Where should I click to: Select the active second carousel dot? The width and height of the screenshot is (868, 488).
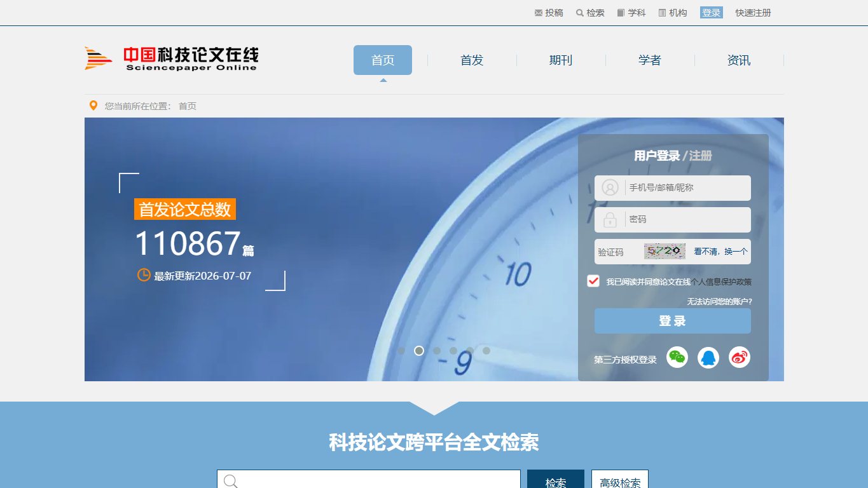pyautogui.click(x=419, y=351)
